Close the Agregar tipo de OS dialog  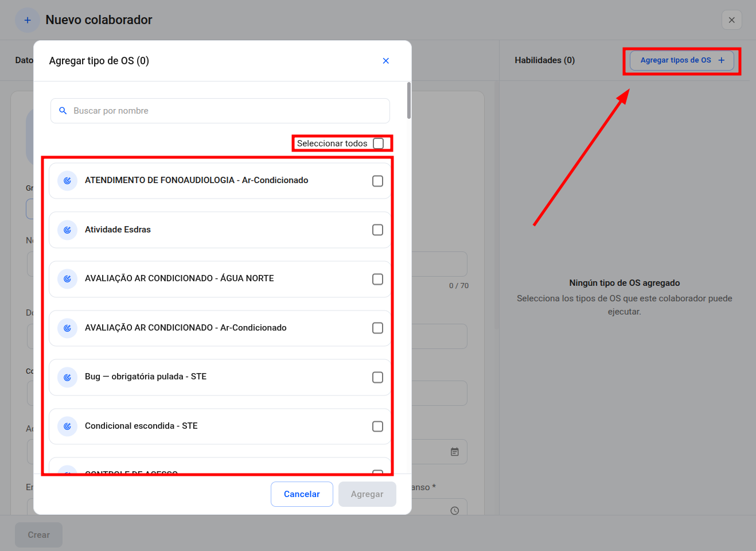click(x=386, y=61)
